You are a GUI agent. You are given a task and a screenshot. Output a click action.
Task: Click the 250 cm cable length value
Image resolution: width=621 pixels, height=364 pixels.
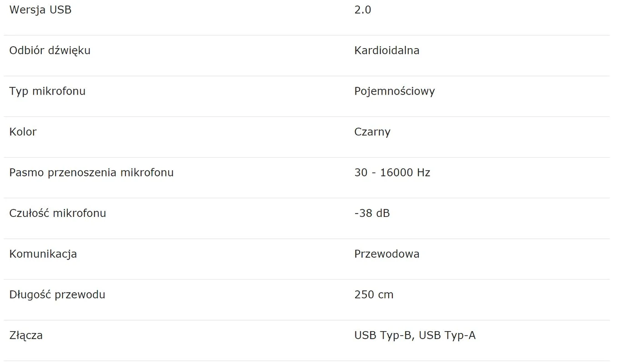374,294
